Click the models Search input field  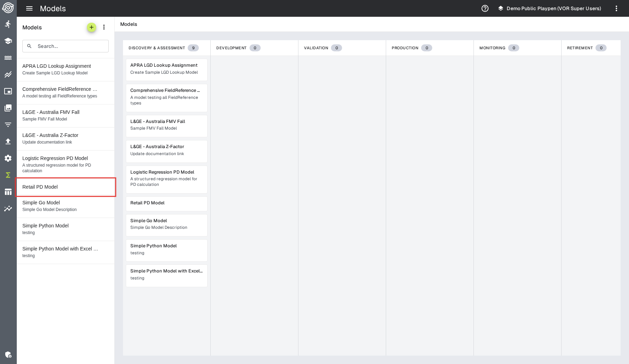(70, 46)
